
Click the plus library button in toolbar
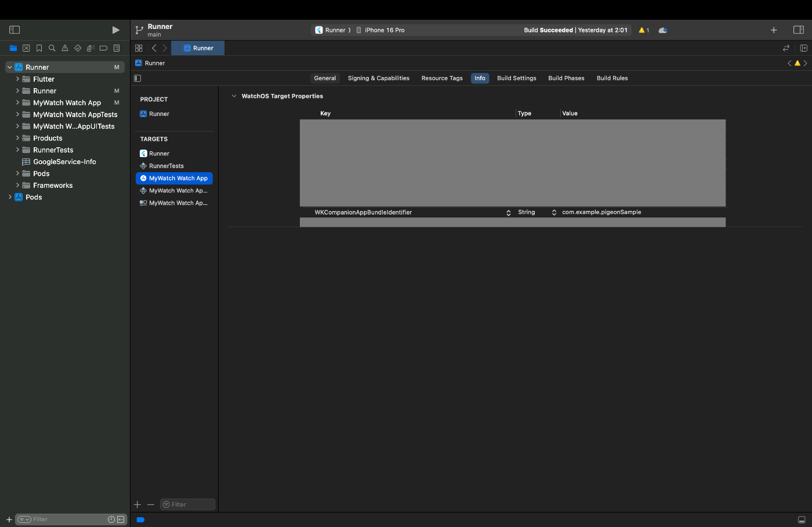pyautogui.click(x=774, y=30)
